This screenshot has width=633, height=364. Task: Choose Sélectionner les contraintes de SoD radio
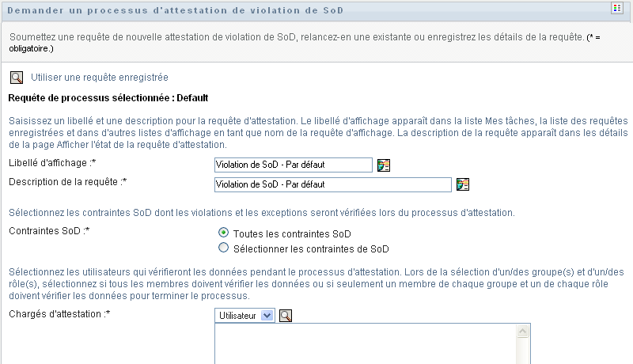tap(224, 248)
